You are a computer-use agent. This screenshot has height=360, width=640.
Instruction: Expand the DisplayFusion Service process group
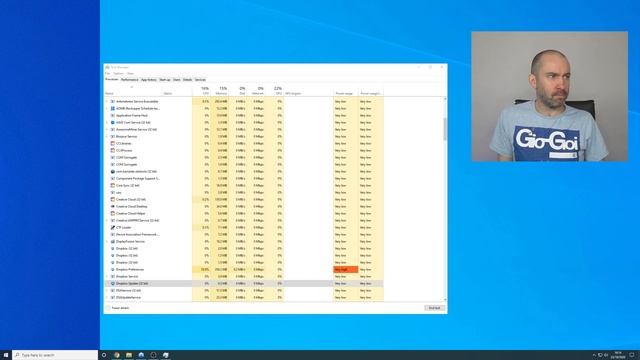click(107, 241)
